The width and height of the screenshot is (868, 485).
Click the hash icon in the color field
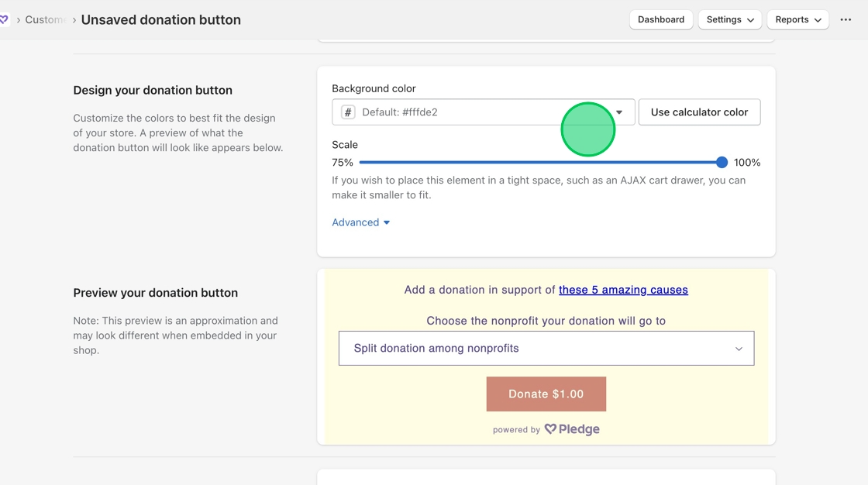pos(348,112)
